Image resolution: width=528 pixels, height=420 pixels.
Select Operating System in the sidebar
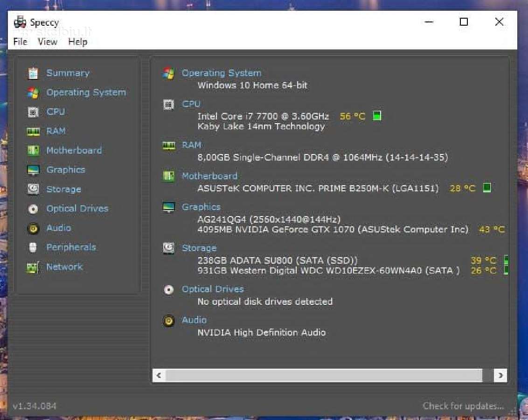point(86,92)
